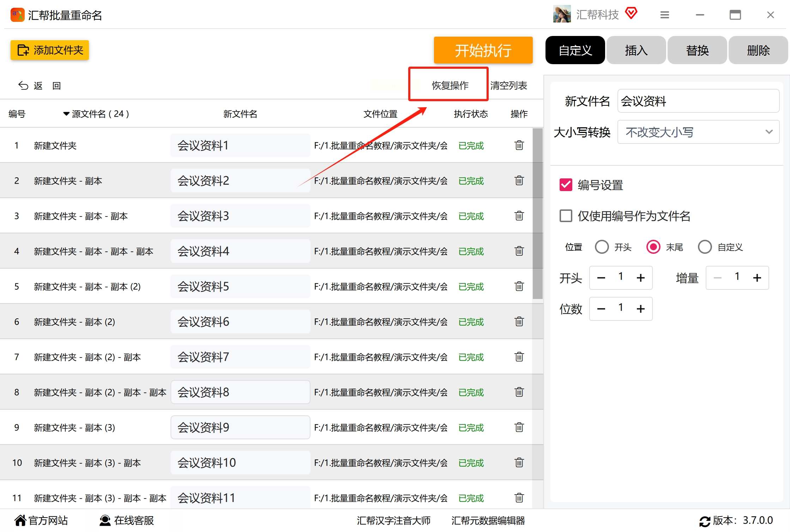Enable 仅使用编号作为文件名 checkbox
The width and height of the screenshot is (790, 532).
tap(566, 216)
